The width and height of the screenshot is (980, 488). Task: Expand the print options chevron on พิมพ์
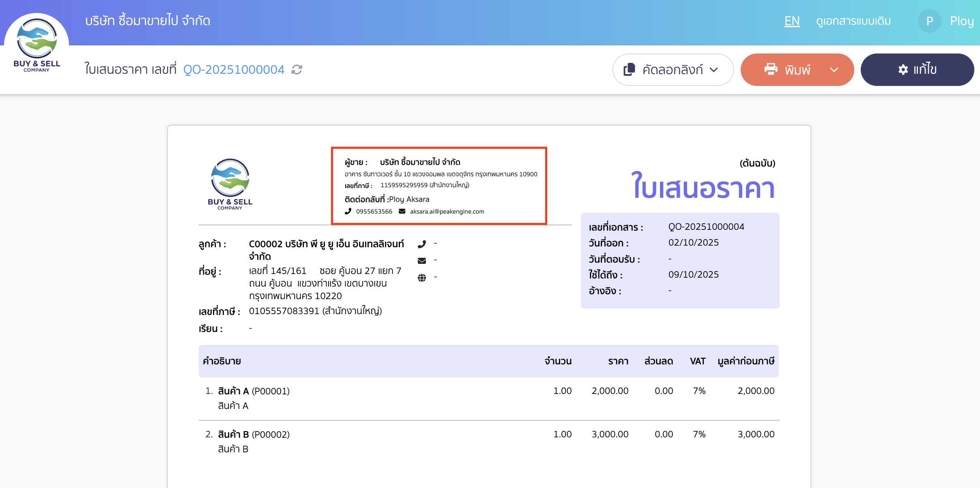pos(834,69)
